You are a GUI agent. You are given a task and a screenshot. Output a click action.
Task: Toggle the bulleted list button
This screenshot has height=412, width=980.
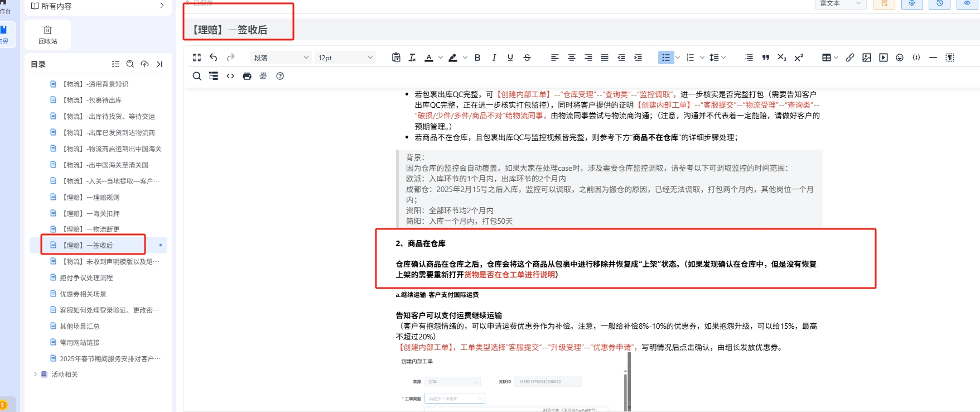pyautogui.click(x=665, y=58)
